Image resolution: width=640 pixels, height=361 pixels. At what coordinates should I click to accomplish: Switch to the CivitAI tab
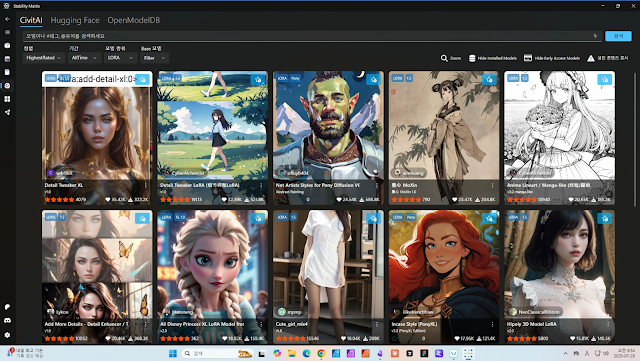click(31, 20)
